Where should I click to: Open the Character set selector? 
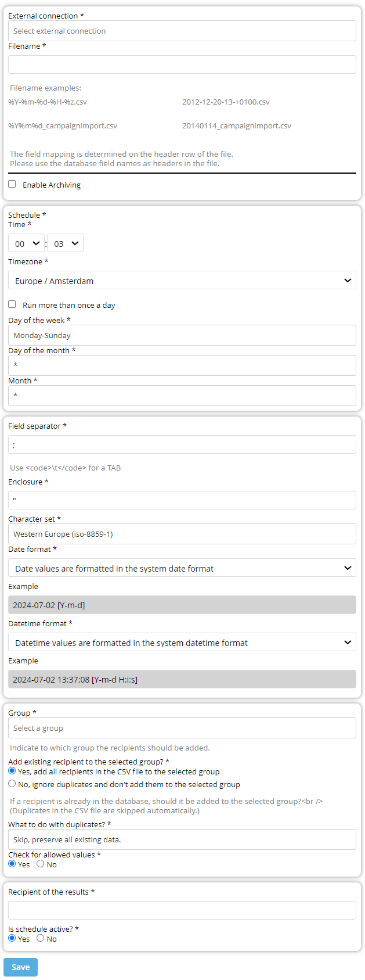pyautogui.click(x=182, y=534)
